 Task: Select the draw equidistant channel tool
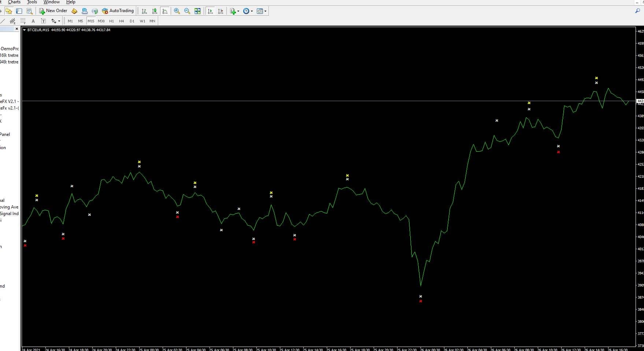pos(12,21)
